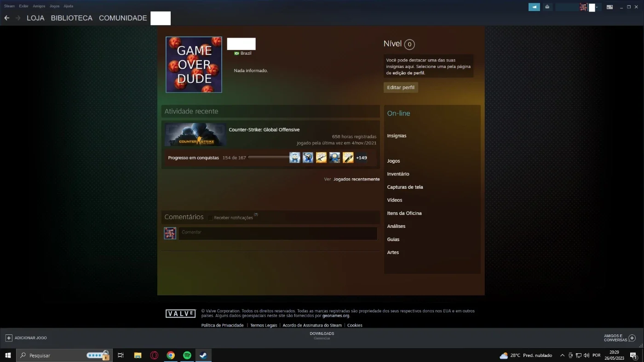
Task: Click the third achievement icon with rifle
Action: coord(321,158)
